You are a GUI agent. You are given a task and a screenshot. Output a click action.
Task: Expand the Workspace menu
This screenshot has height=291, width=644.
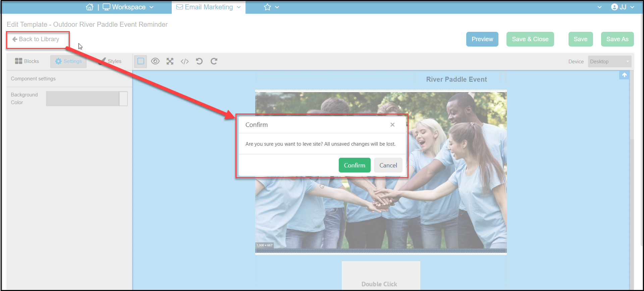coord(128,7)
